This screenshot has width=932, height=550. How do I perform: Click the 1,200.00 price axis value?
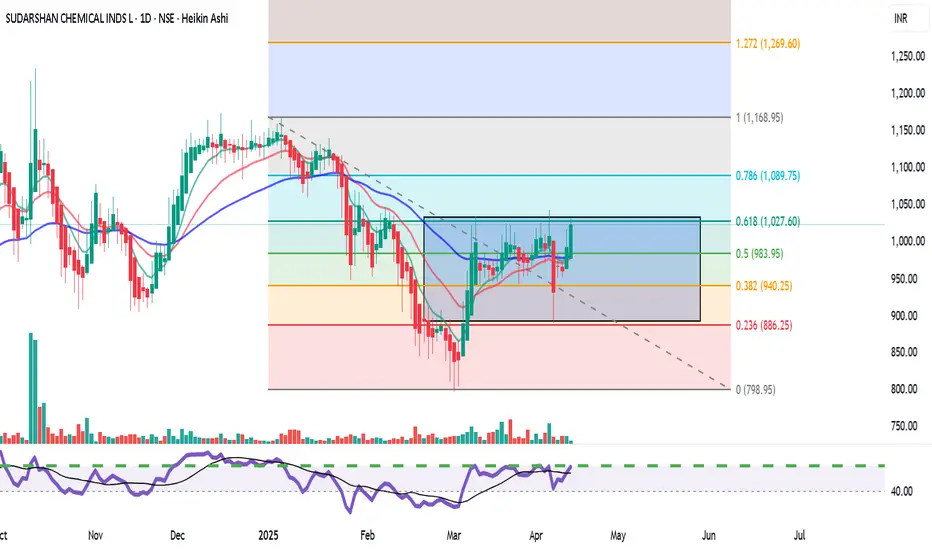pyautogui.click(x=908, y=93)
